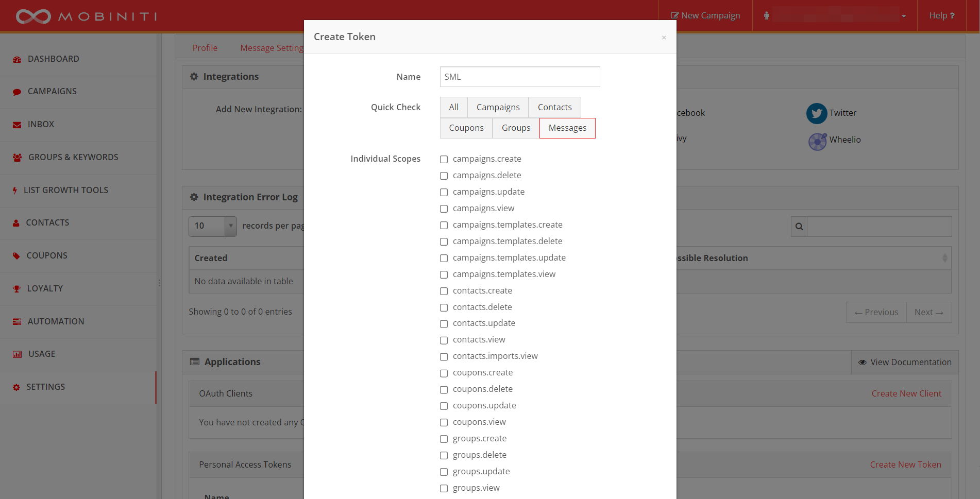Open the records per page dropdown
Screen dimensions: 980x499
[x=212, y=226]
